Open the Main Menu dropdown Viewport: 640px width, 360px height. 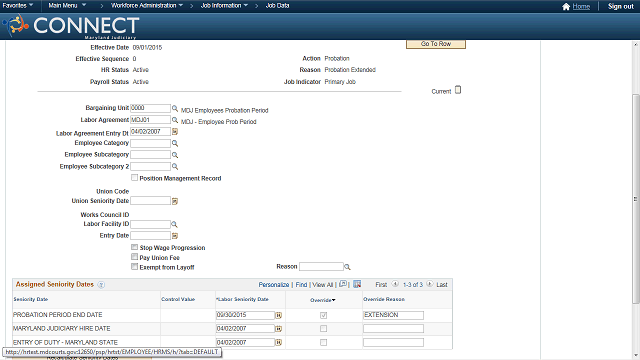tap(67, 6)
